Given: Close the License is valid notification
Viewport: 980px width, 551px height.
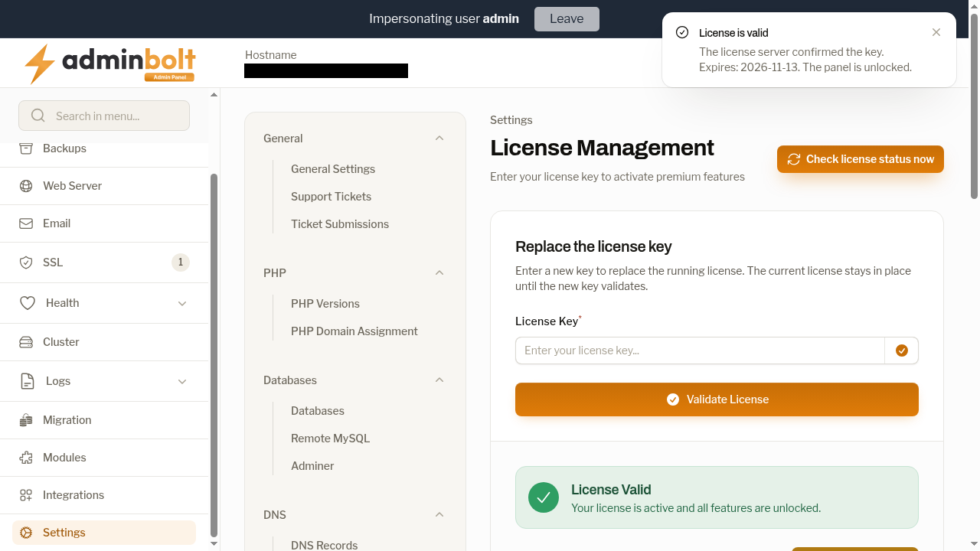Looking at the screenshot, I should [936, 32].
